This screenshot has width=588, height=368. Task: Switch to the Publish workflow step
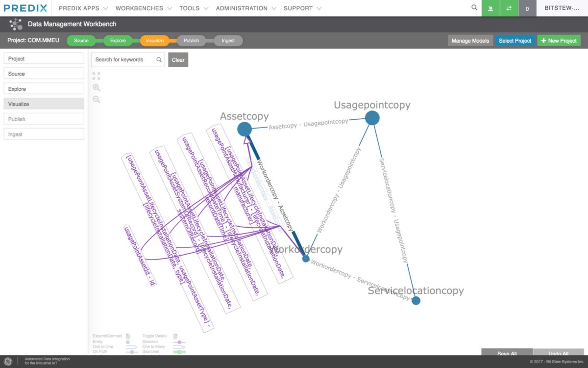pyautogui.click(x=191, y=40)
